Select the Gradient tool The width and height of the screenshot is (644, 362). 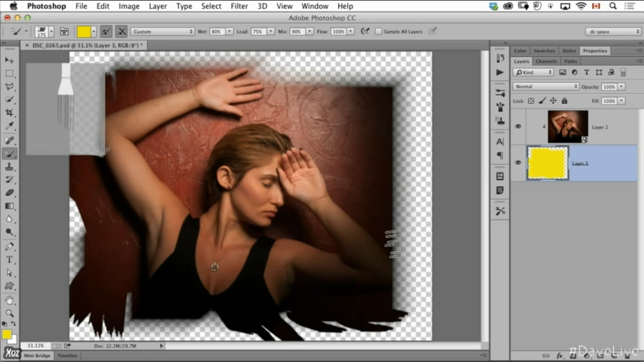pyautogui.click(x=10, y=206)
